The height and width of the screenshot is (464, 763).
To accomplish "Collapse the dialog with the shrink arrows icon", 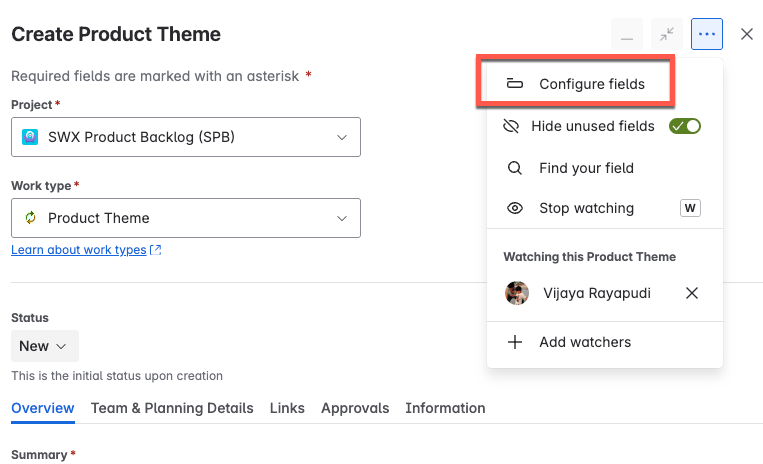I will coord(667,34).
